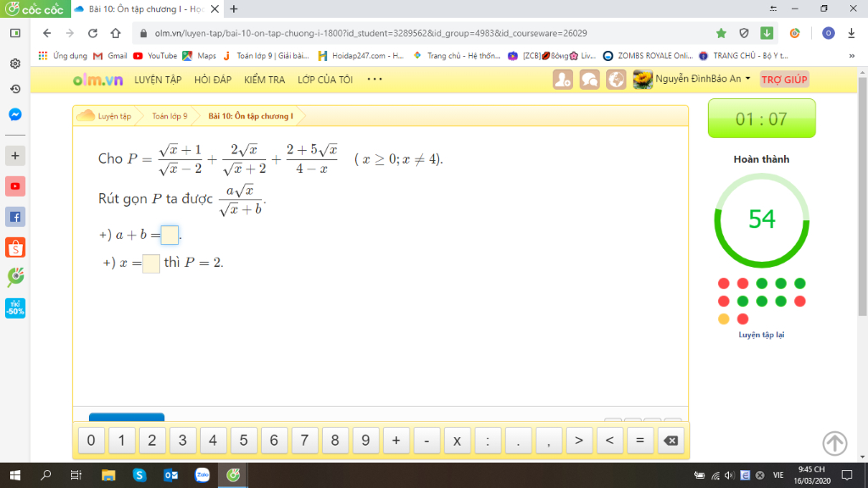Open File Explorer in the taskbar

[108, 474]
